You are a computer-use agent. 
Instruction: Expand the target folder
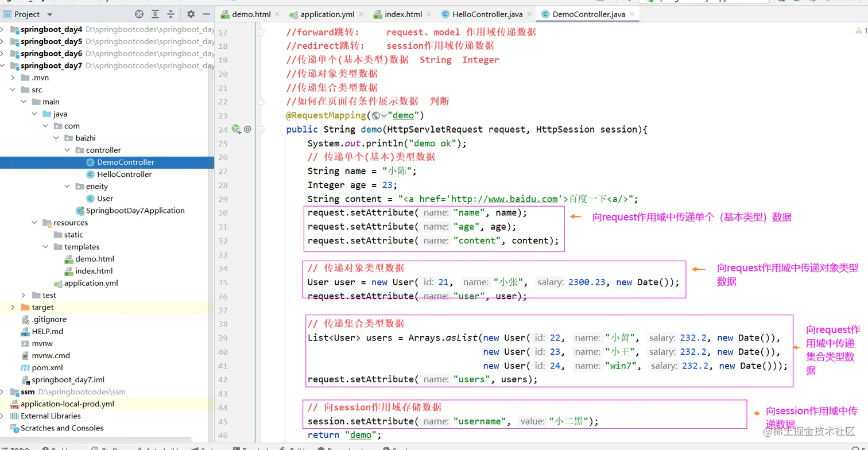[x=13, y=307]
